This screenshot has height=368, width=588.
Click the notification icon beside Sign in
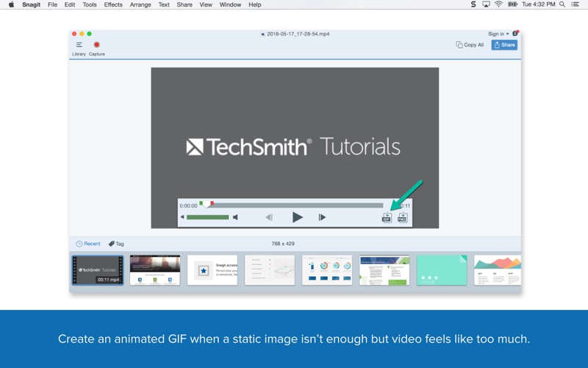515,34
